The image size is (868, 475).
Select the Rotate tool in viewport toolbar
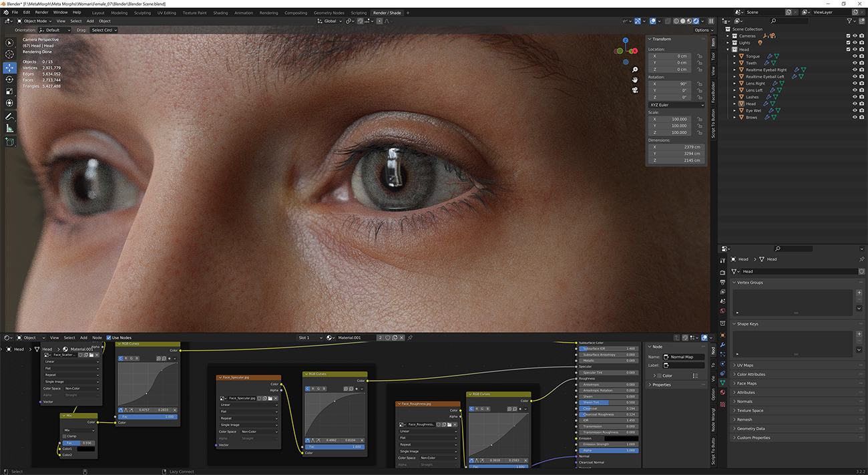point(9,80)
